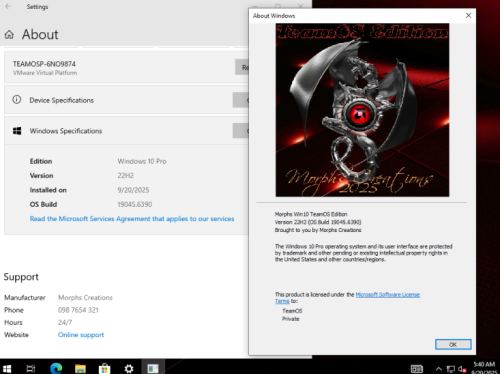Launch Microsoft Edge from taskbar
Image resolution: width=500 pixels, height=374 pixels.
click(x=56, y=368)
